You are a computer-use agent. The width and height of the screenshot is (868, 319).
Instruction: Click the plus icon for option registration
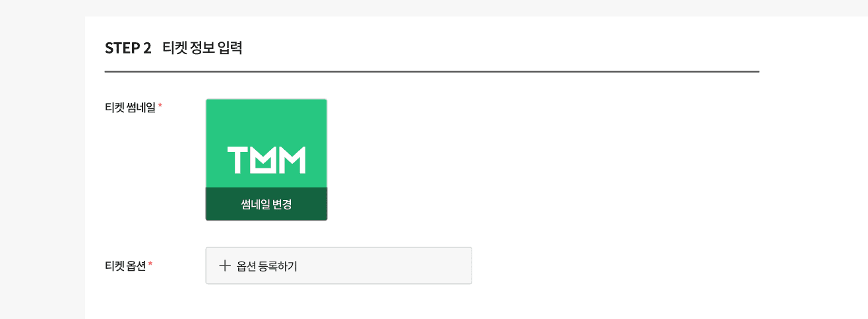225,266
